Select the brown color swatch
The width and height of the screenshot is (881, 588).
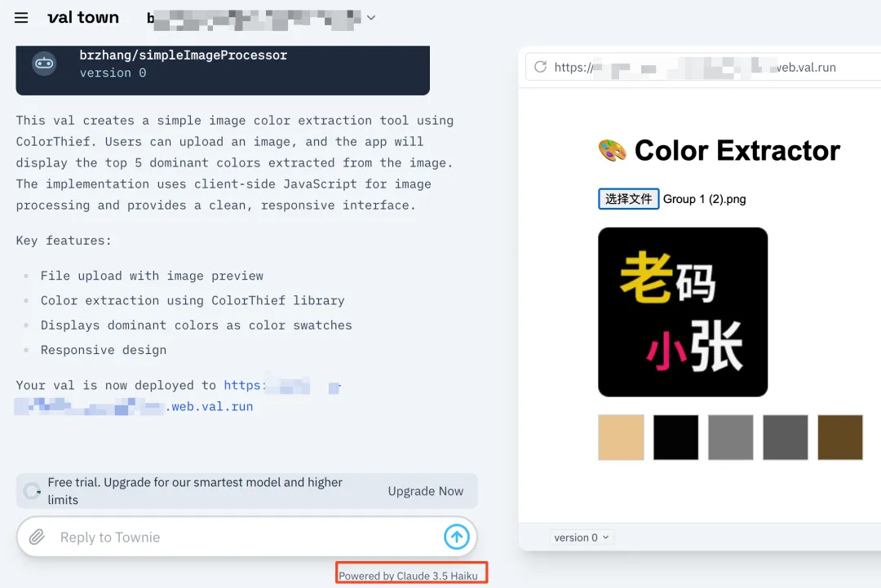point(840,437)
